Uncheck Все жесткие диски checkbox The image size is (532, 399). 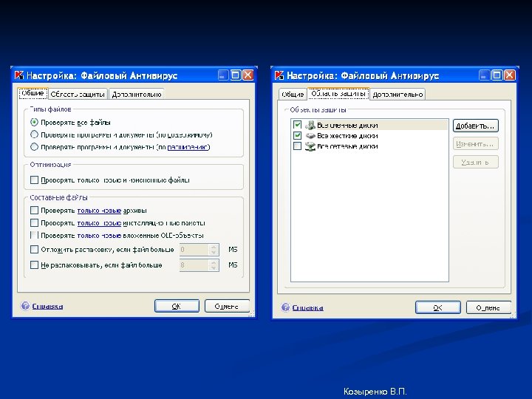coord(297,135)
